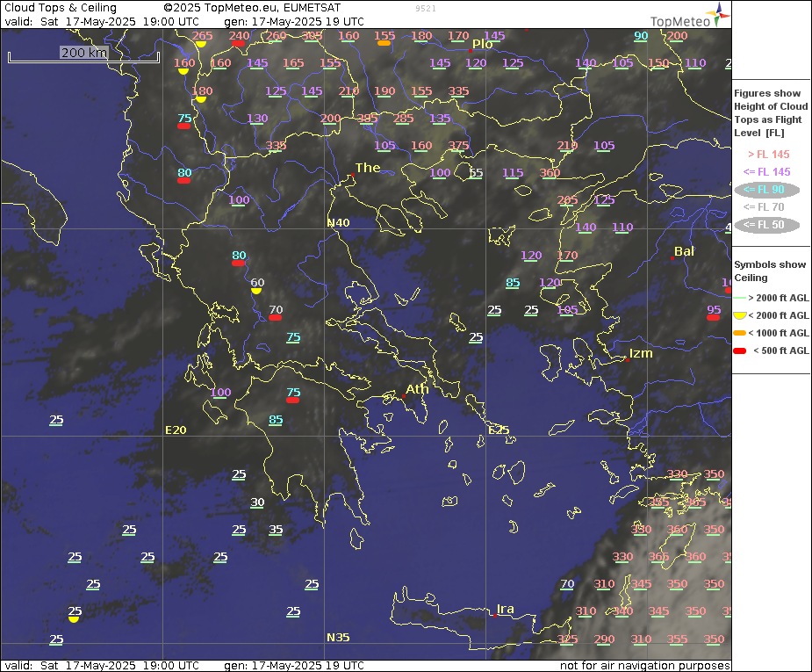Viewport: 812px width, 672px height.
Task: Click the cloud top value 30
Action: click(x=257, y=502)
